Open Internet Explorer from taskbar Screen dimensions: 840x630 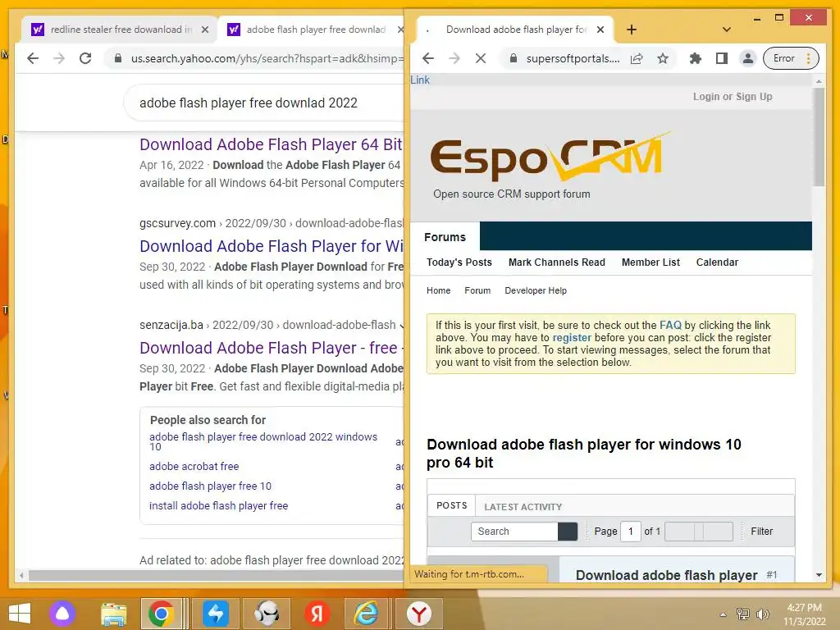(367, 614)
